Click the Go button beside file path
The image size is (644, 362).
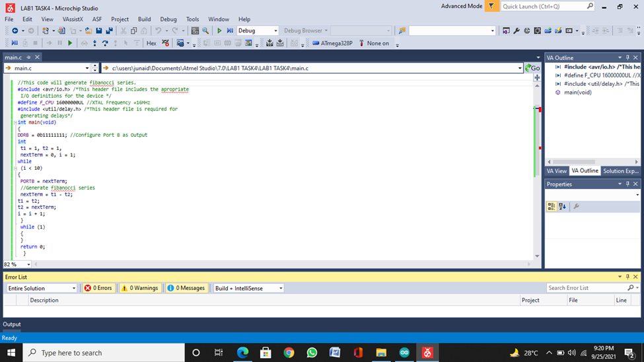[x=532, y=68]
